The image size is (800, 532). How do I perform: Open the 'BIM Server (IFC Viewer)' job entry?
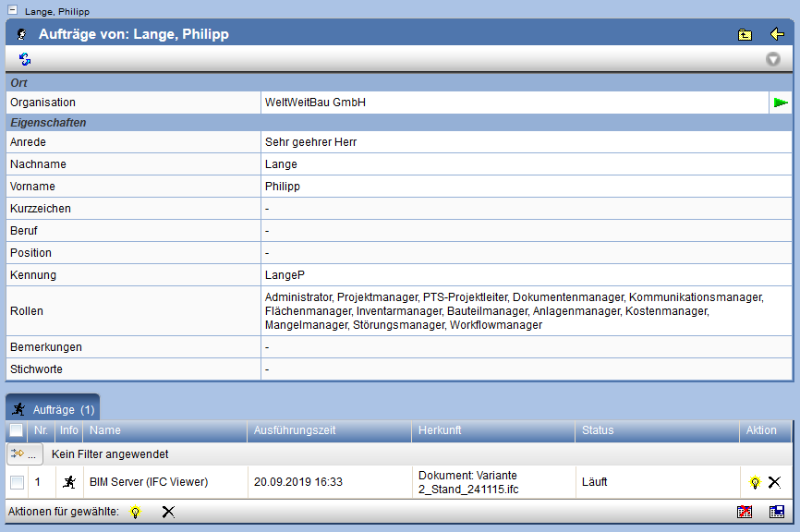click(148, 482)
